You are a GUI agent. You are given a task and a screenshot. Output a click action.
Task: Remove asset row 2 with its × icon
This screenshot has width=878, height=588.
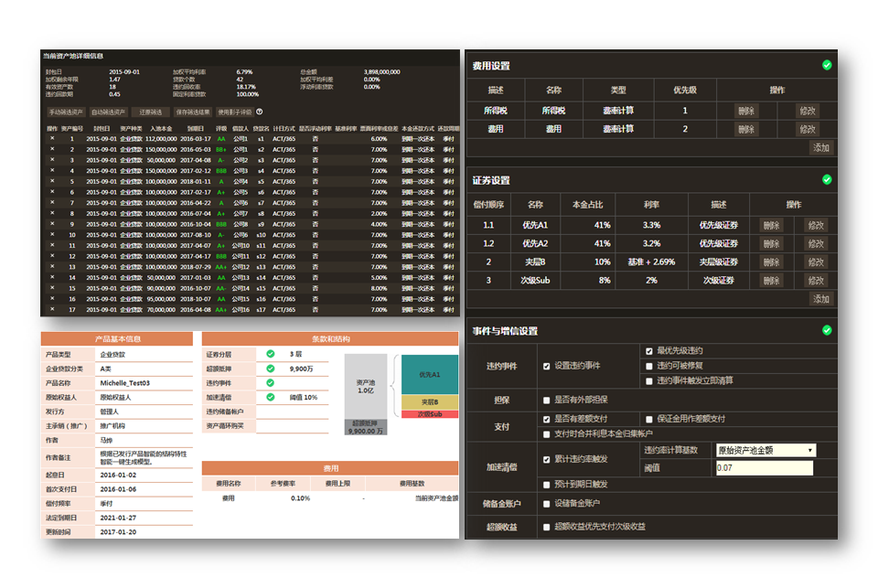pos(52,149)
